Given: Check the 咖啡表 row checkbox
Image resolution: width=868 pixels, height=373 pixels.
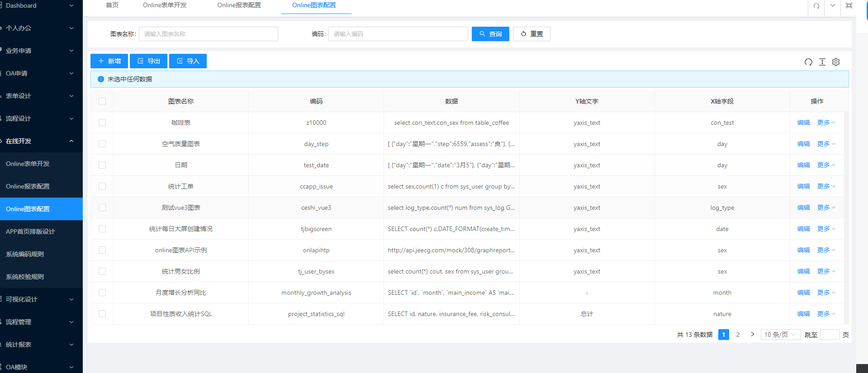Looking at the screenshot, I should [x=102, y=123].
